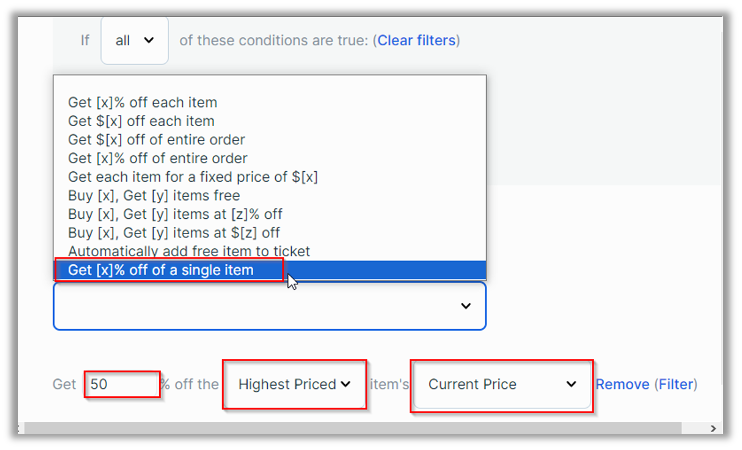The image size is (742, 450).
Task: Click the percent off input field
Action: (x=122, y=384)
